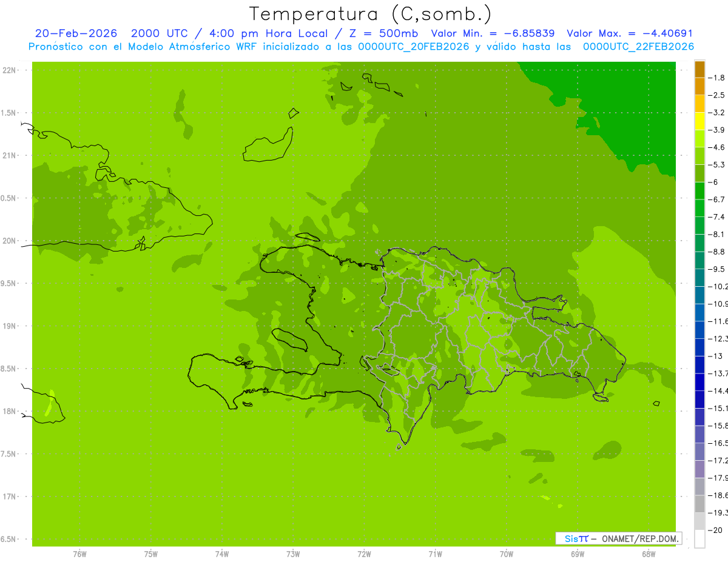Viewport: 728px width, 562px height.
Task: Click the '76W' longitude axis label
Action: tap(80, 554)
